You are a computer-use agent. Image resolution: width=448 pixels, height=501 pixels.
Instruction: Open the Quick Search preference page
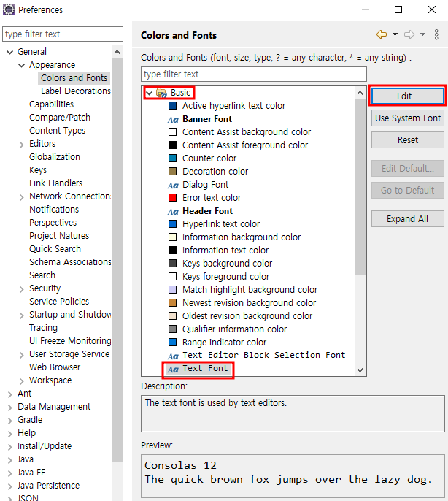pos(55,248)
